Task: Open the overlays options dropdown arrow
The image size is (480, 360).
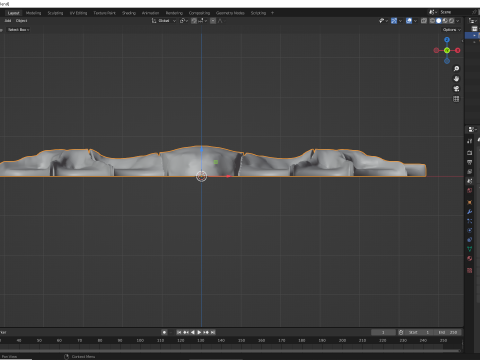Action: 415,21
